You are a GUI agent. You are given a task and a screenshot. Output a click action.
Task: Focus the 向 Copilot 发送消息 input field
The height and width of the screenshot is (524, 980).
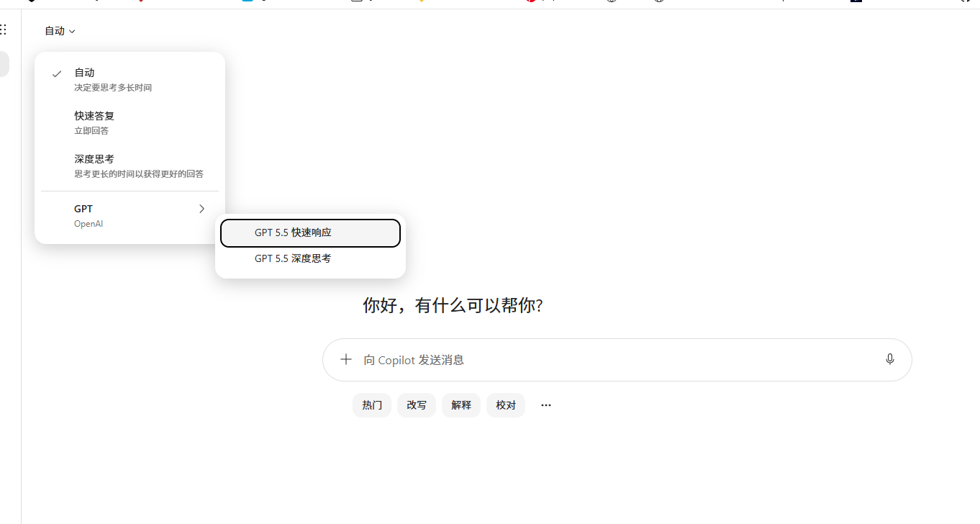(x=617, y=360)
